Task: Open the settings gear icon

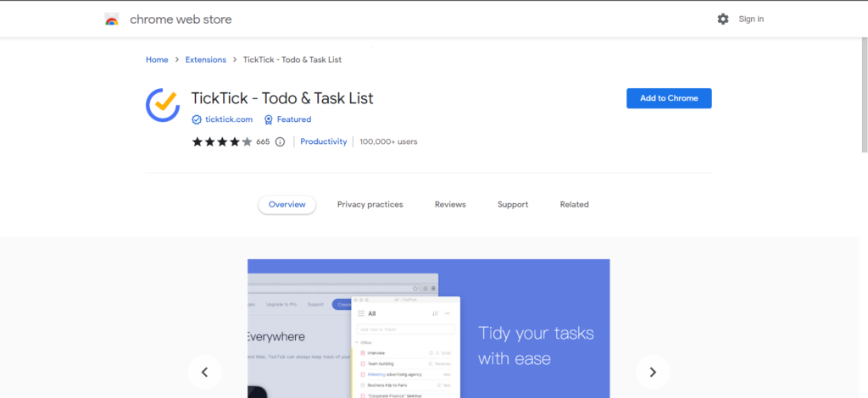Action: pos(723,19)
